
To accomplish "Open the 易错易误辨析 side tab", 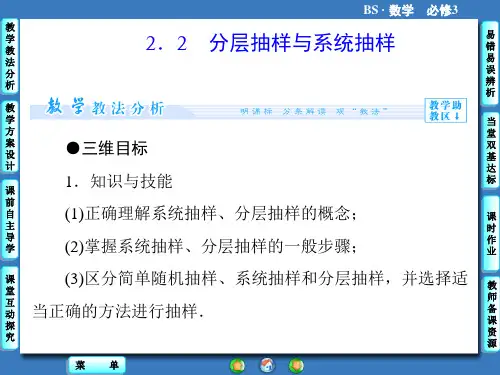I will [490, 63].
